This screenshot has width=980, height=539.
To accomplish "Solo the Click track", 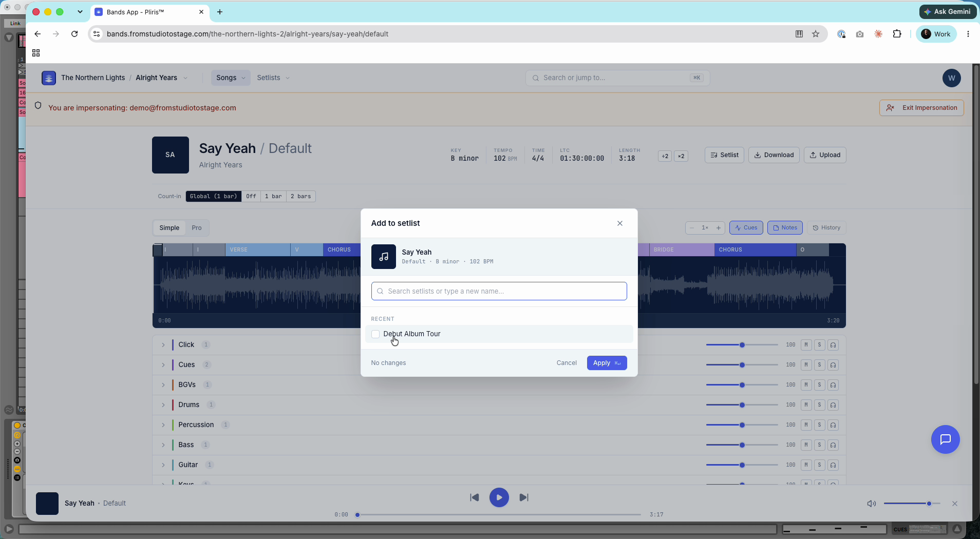I will click(820, 345).
